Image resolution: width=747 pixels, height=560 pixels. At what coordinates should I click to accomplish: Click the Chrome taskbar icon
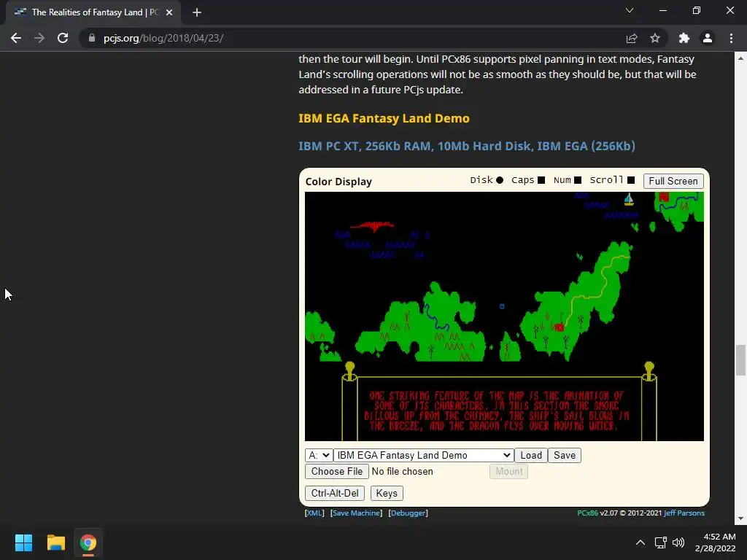[x=88, y=542]
